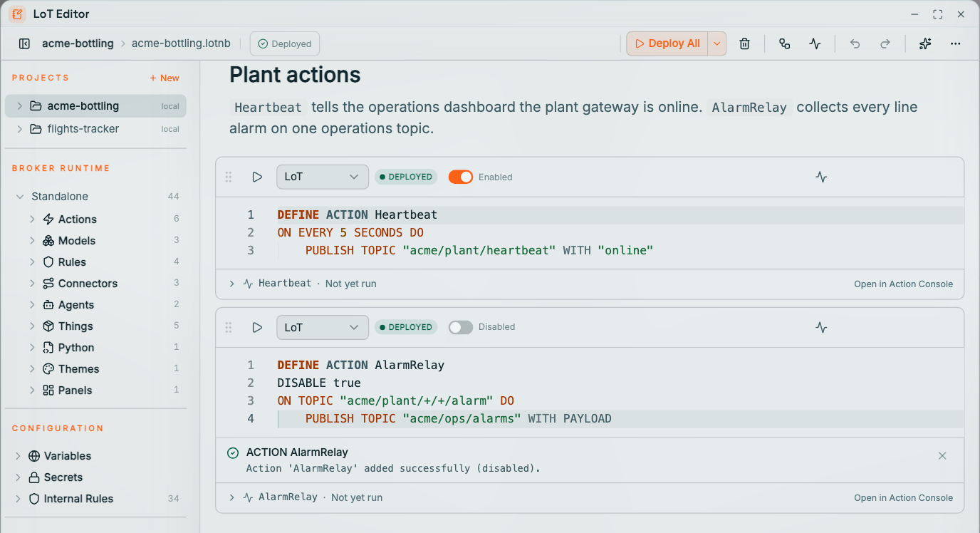
Task: Open the dependency graph toolbar icon
Action: click(x=784, y=43)
